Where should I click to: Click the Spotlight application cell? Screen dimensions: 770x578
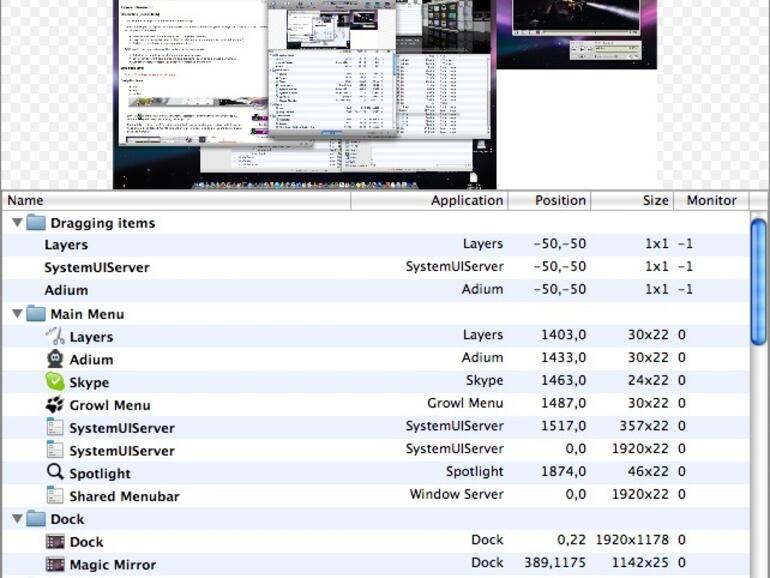(x=474, y=471)
